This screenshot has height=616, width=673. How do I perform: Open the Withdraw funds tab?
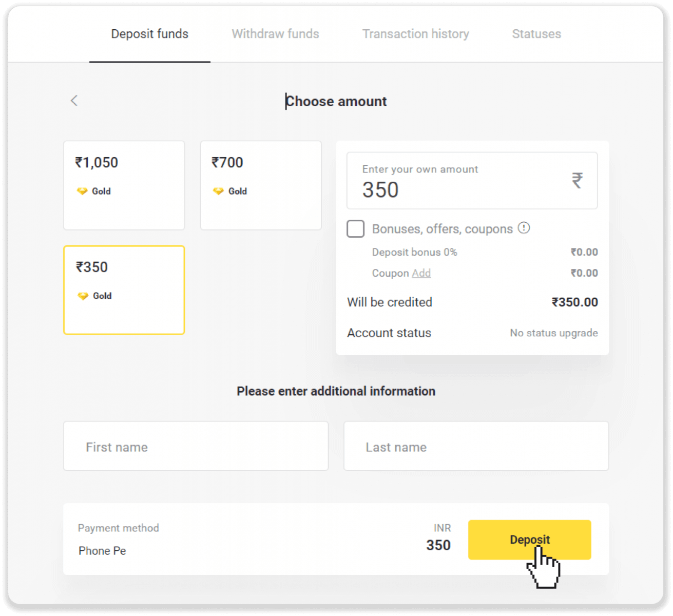(x=275, y=34)
